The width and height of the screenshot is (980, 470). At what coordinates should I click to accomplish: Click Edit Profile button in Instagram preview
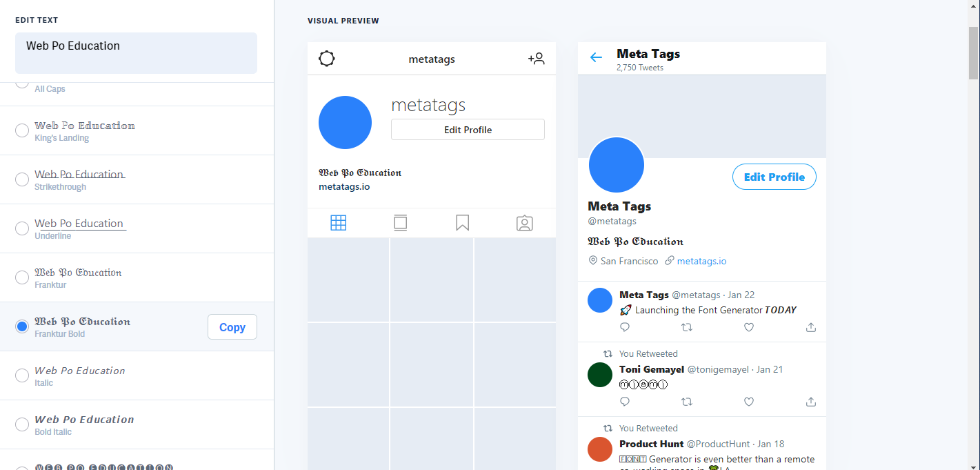point(468,130)
